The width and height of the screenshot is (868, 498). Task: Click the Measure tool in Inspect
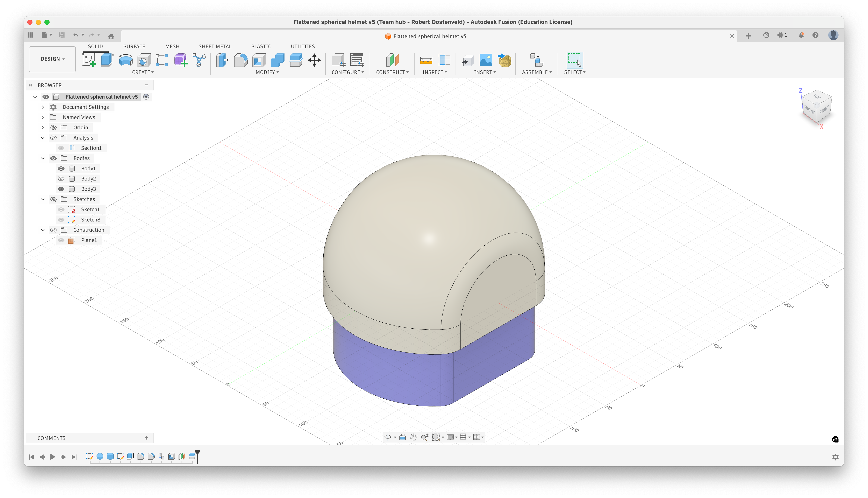click(426, 60)
